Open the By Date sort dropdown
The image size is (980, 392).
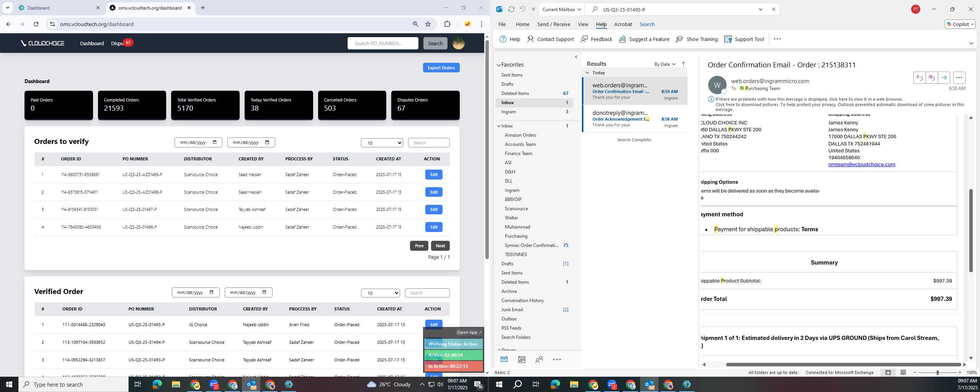coord(665,64)
